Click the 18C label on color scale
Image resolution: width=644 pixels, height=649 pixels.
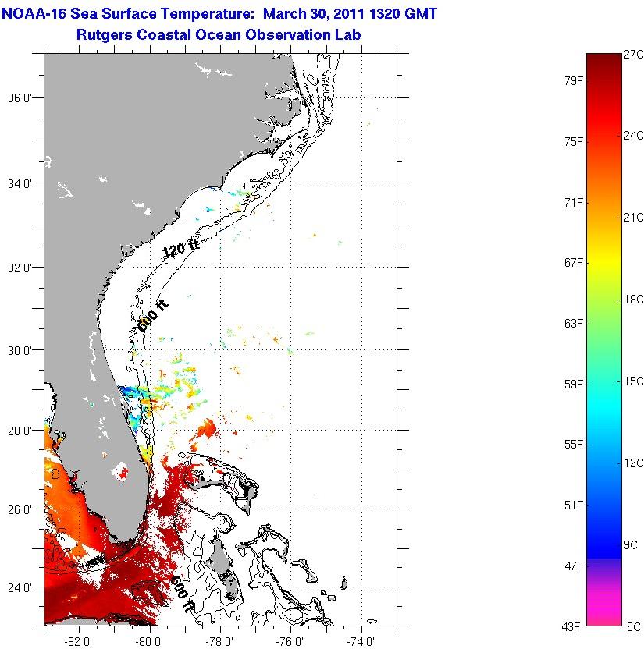pyautogui.click(x=634, y=300)
